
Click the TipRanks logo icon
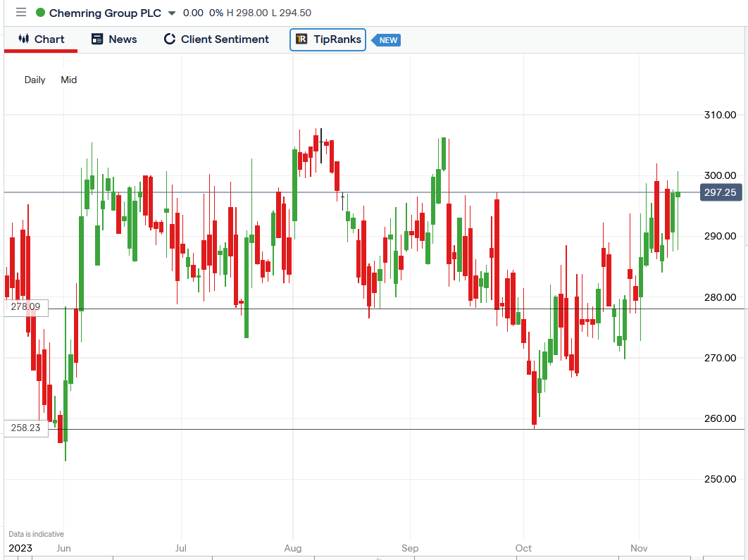tap(301, 39)
